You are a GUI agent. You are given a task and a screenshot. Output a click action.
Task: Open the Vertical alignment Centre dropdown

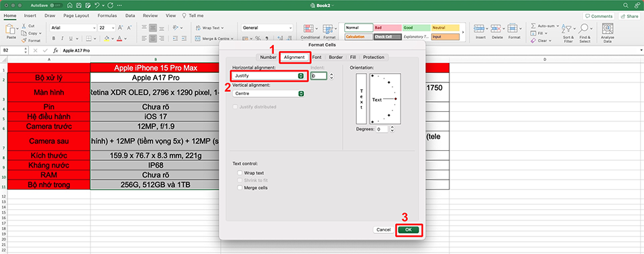268,94
